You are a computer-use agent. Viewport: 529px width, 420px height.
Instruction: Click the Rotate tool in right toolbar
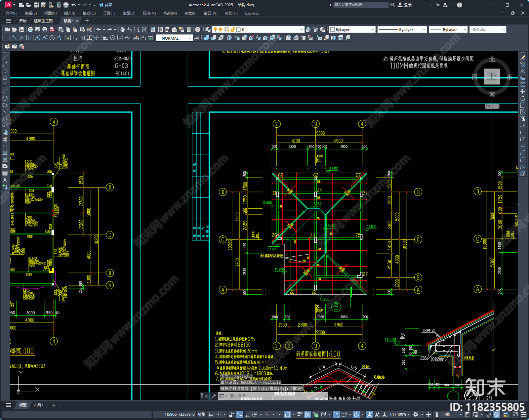pyautogui.click(x=523, y=98)
